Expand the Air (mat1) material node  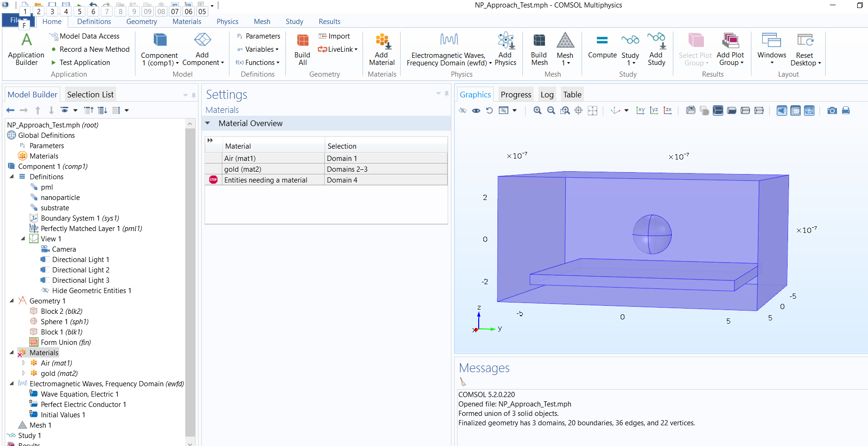[24, 363]
